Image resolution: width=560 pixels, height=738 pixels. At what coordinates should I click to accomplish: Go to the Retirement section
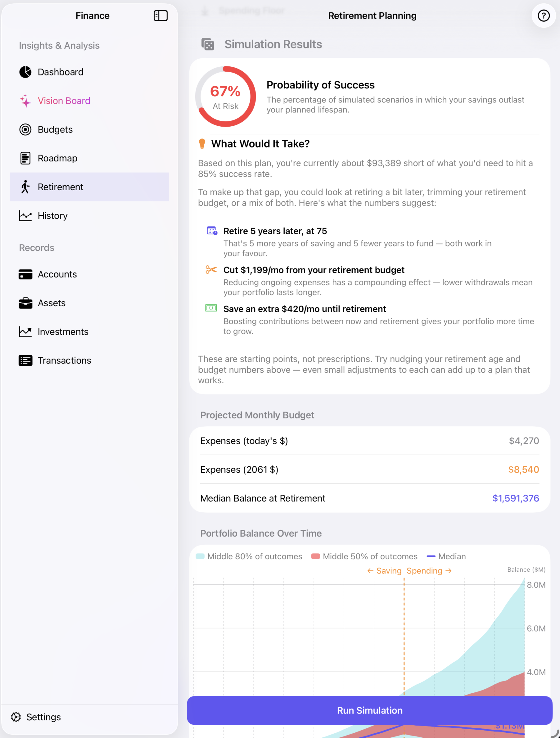(89, 187)
